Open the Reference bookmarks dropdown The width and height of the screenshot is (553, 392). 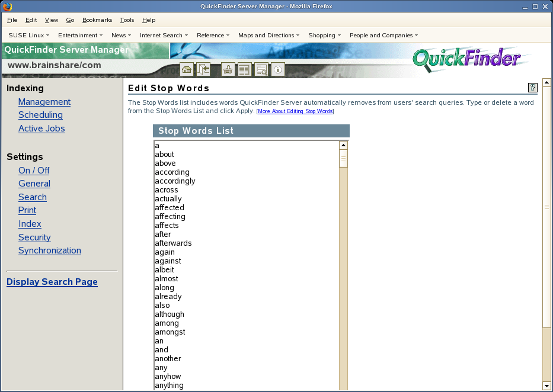213,35
